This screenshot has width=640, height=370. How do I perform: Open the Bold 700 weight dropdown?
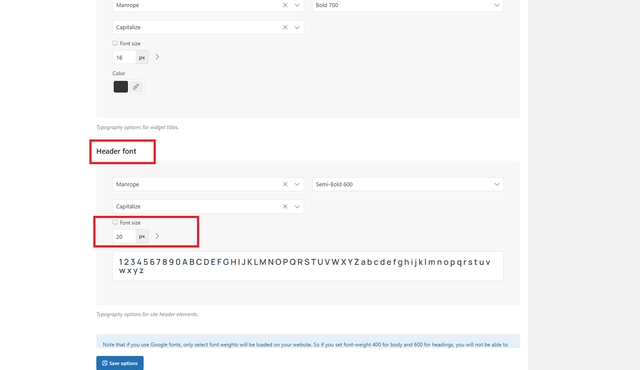pos(407,5)
